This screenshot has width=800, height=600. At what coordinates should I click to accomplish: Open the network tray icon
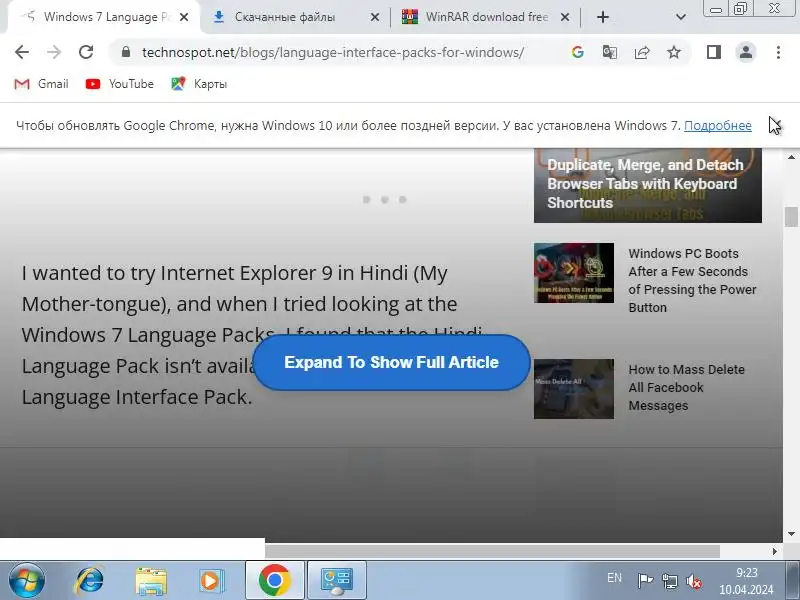tap(669, 581)
